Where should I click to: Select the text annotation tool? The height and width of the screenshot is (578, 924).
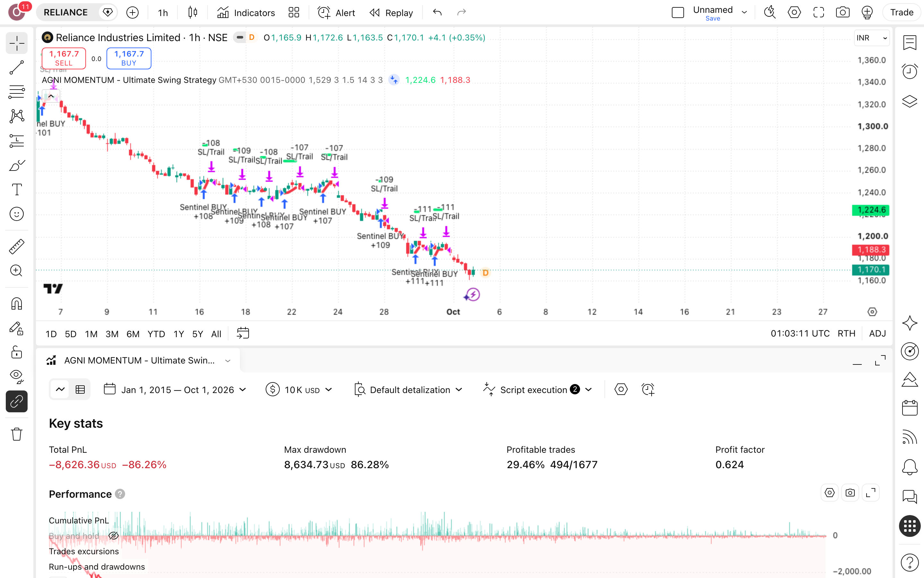(x=16, y=189)
